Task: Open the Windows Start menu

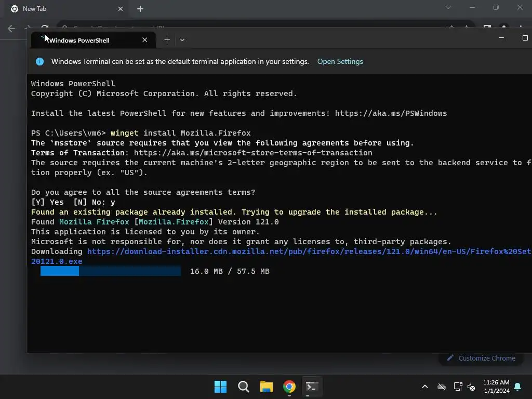Action: tap(220, 387)
